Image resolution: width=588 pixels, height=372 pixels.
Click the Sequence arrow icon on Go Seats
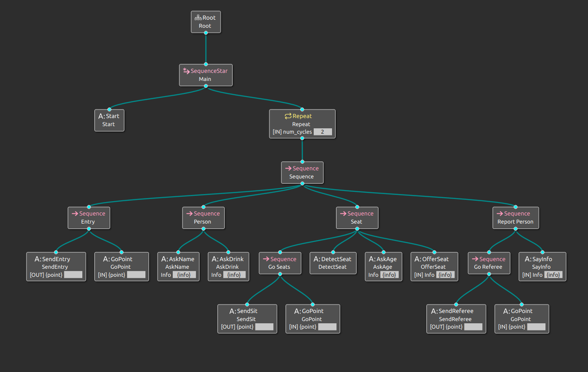pos(266,258)
